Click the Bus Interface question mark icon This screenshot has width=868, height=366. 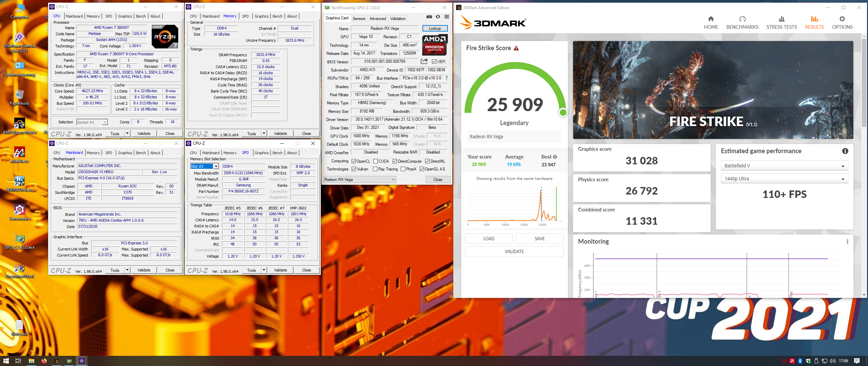[447, 78]
